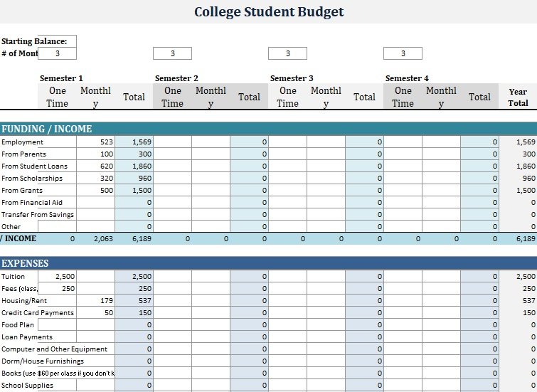
Task: Select Tuition monthly cell in Semester 4
Action: (441, 277)
